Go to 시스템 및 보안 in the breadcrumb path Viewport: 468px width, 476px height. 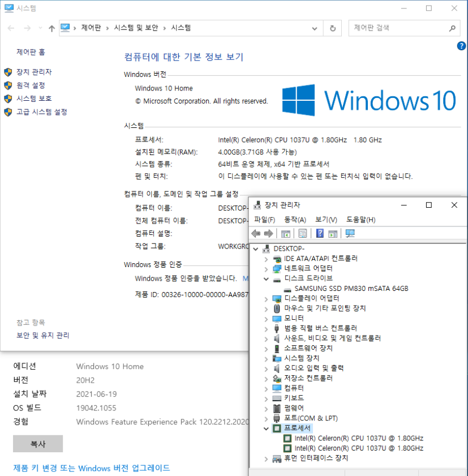coord(136,28)
